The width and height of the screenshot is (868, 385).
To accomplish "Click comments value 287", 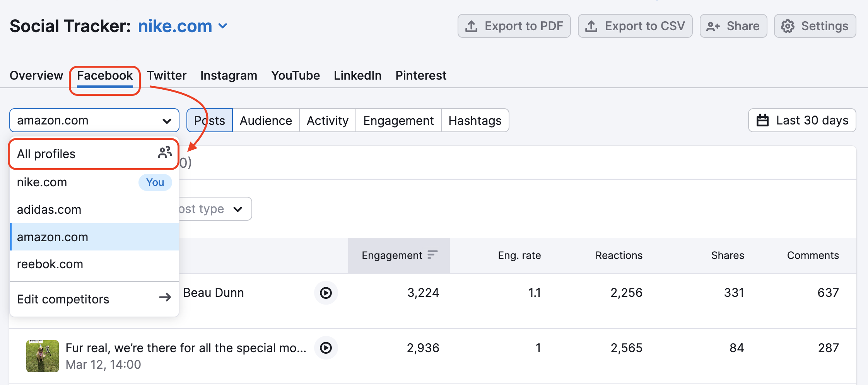I will coord(829,348).
